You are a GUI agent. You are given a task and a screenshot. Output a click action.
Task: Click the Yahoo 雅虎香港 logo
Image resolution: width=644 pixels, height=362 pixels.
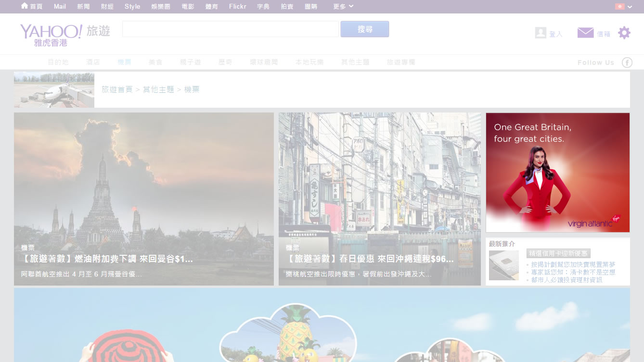tap(51, 35)
